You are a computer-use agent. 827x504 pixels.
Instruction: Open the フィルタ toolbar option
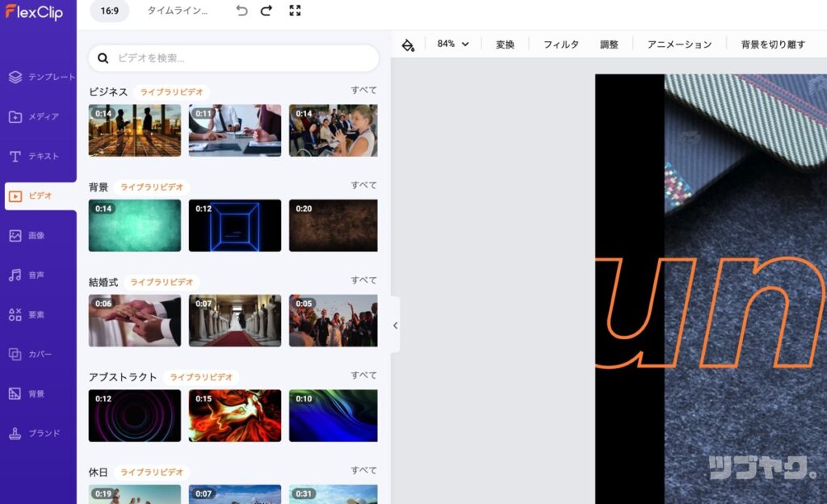pyautogui.click(x=561, y=44)
